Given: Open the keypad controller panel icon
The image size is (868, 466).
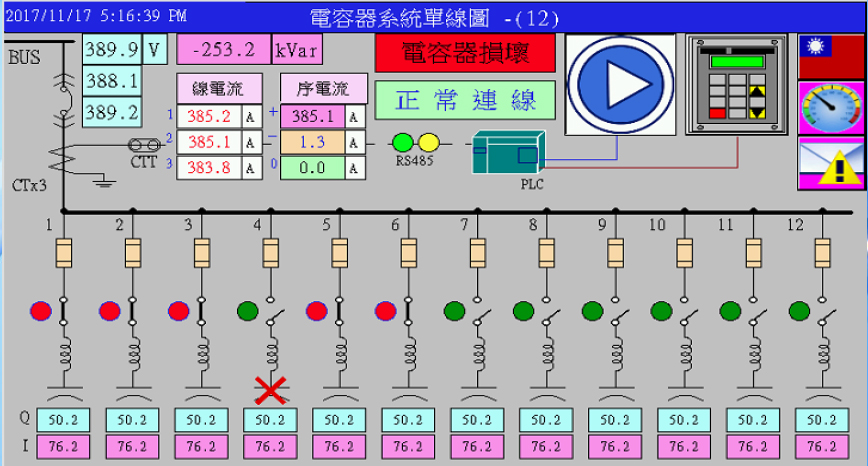Looking at the screenshot, I should coord(735,85).
